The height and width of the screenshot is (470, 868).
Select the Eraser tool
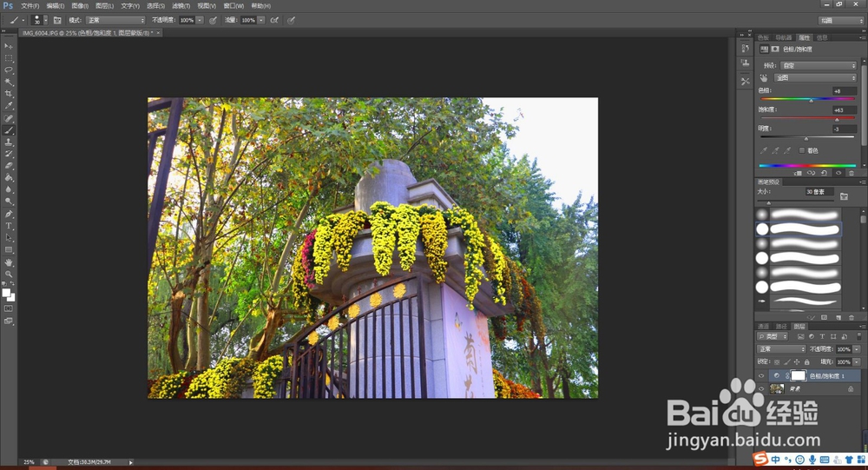(x=9, y=166)
